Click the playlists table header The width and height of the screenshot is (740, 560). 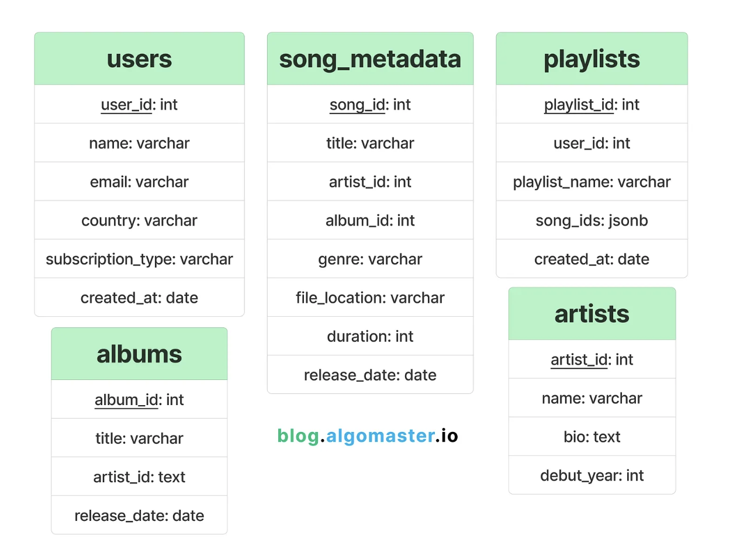tap(592, 59)
